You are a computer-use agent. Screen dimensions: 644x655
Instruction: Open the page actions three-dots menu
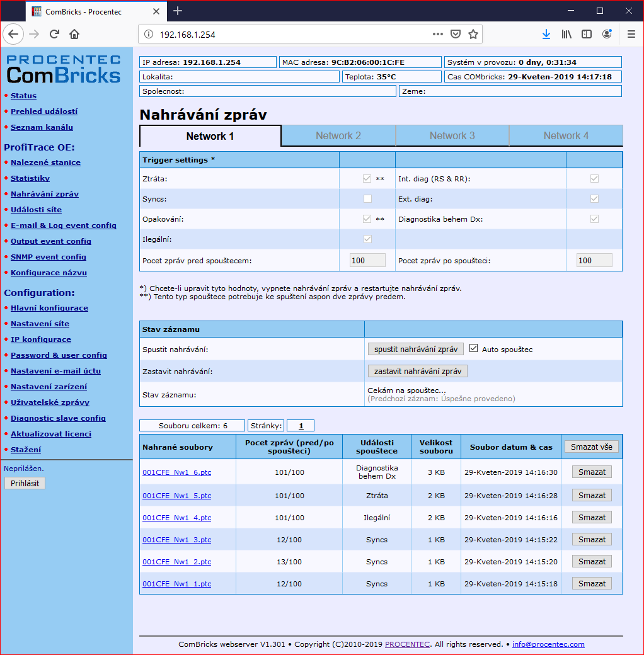437,34
